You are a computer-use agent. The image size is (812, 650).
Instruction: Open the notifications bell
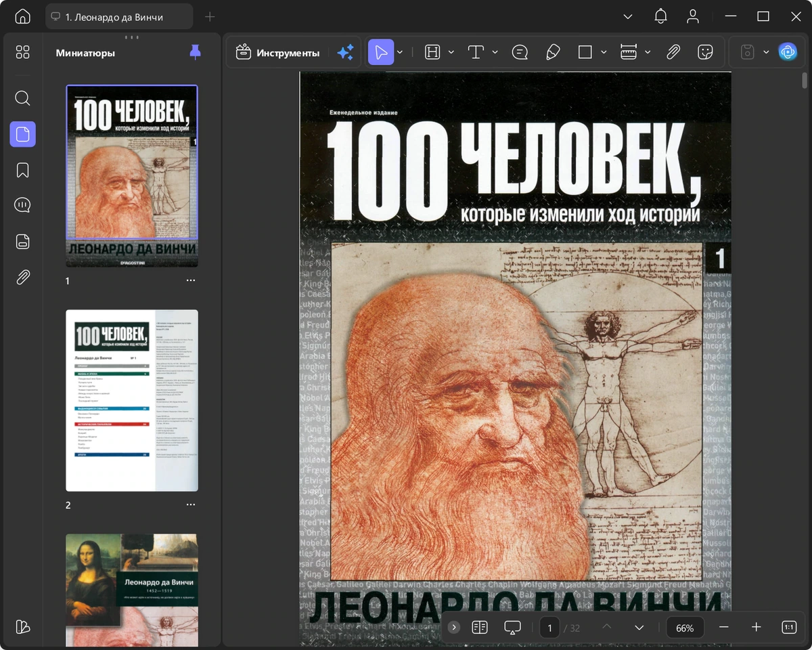pyautogui.click(x=660, y=16)
